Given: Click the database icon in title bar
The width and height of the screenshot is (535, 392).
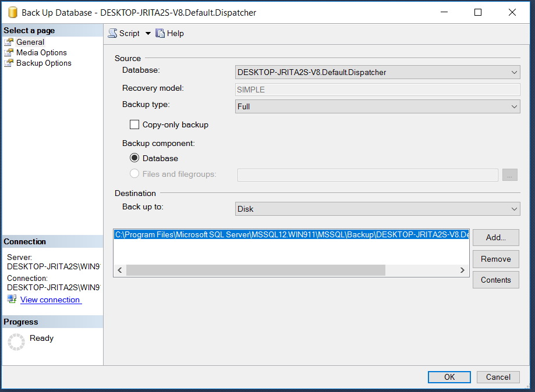Looking at the screenshot, I should [x=13, y=12].
